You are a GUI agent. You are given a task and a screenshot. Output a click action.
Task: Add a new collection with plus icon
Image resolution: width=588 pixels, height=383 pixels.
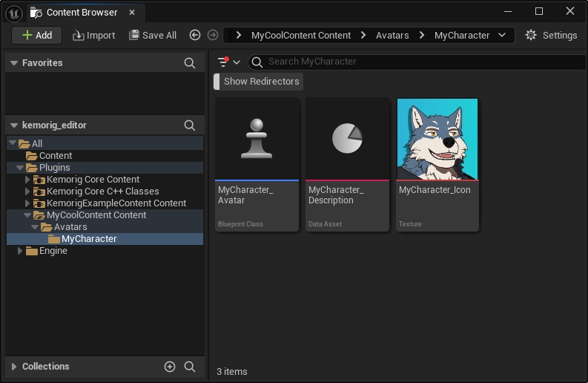pyautogui.click(x=170, y=367)
